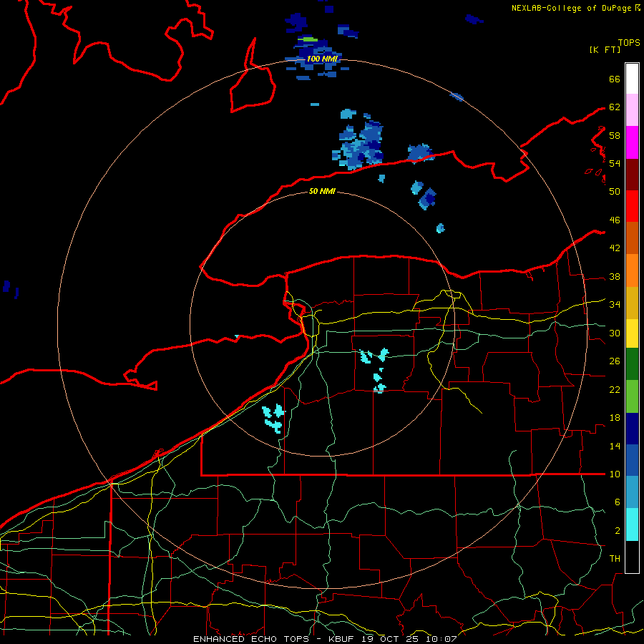Image resolution: width=644 pixels, height=644 pixels.
Task: Click the medium blue 10-14 legend swatch
Action: (632, 460)
